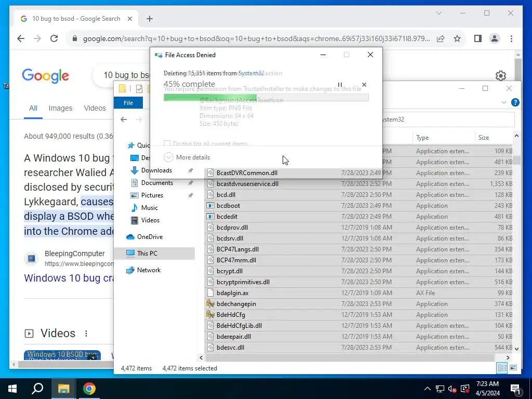Tick 'Do this for all current items'
This screenshot has height=399, width=532.
pos(167,143)
